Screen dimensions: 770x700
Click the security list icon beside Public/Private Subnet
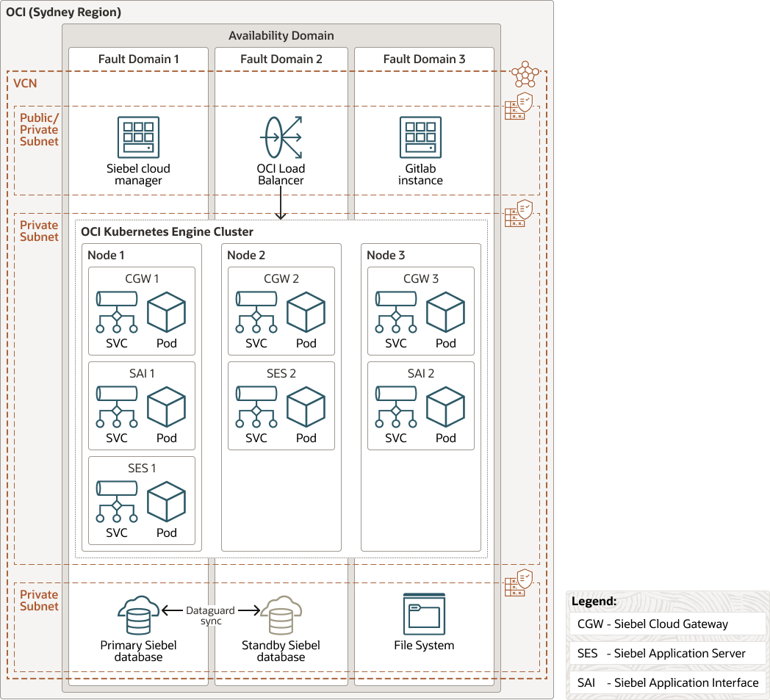click(x=519, y=106)
